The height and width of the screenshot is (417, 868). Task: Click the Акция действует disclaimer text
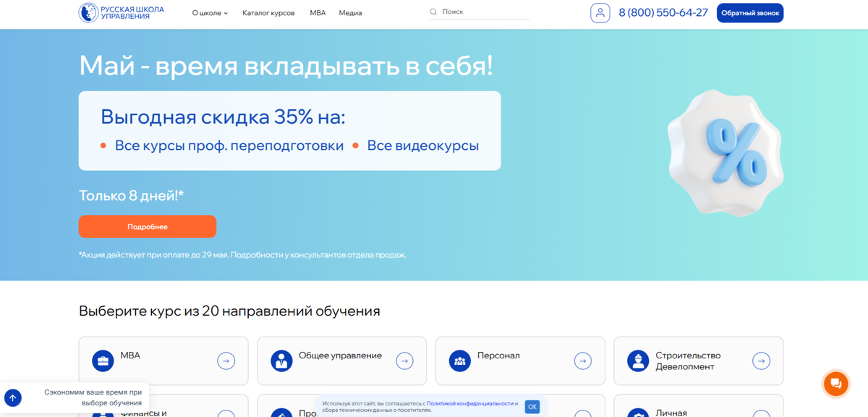(242, 255)
